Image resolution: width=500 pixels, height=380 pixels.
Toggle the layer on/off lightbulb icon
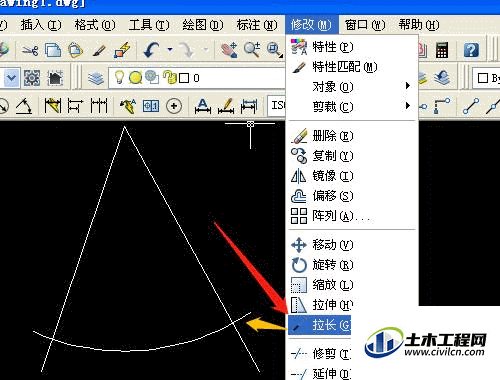coord(119,77)
